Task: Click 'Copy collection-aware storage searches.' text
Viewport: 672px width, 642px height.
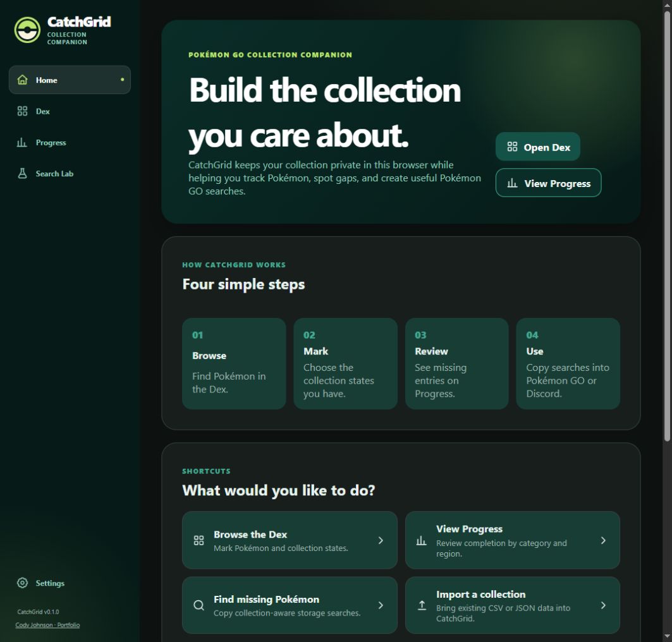Action: [287, 613]
